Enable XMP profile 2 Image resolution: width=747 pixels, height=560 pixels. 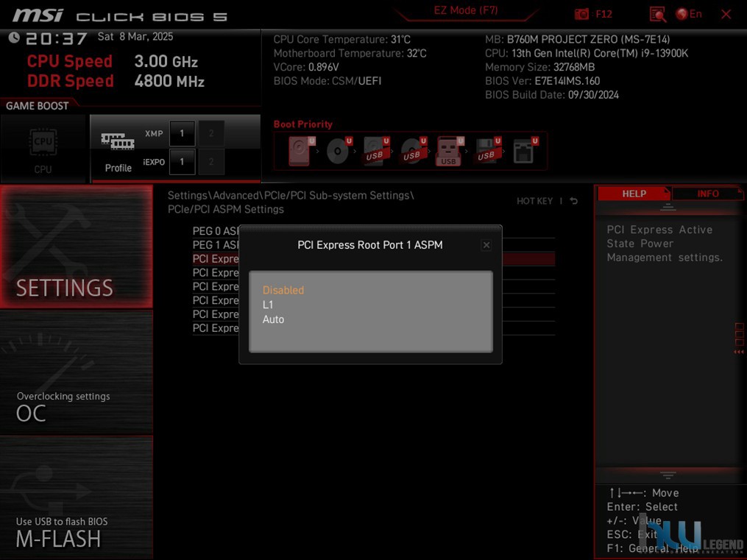(x=211, y=133)
